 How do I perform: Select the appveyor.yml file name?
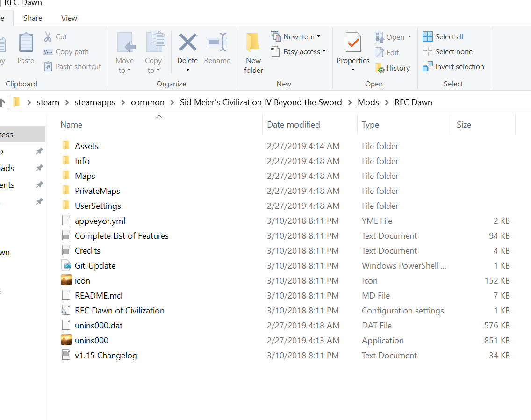pos(100,221)
